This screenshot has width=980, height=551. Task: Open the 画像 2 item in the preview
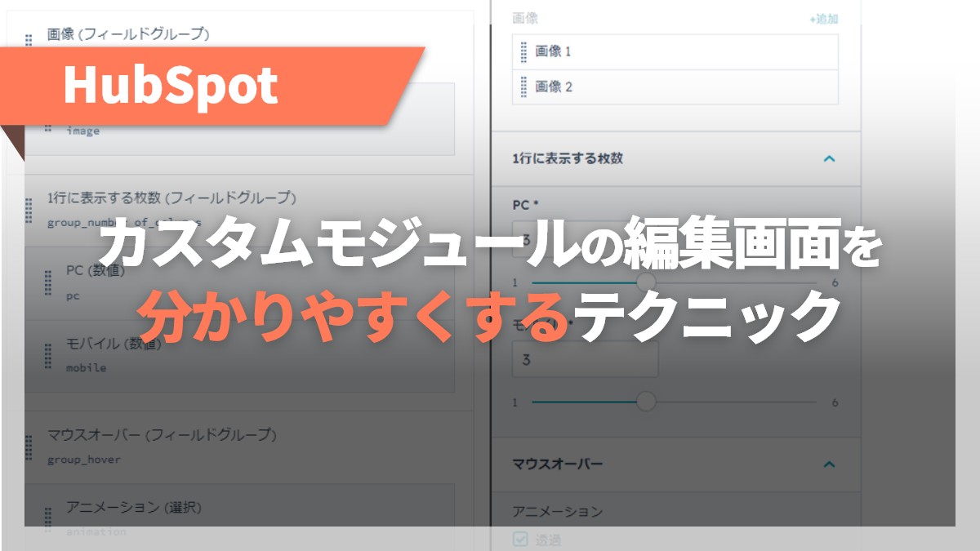[x=675, y=87]
